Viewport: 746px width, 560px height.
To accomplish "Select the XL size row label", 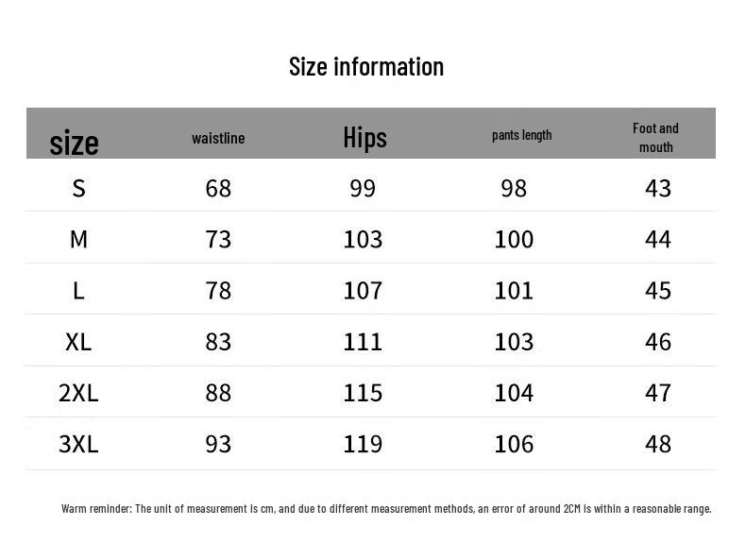I will coord(78,341).
